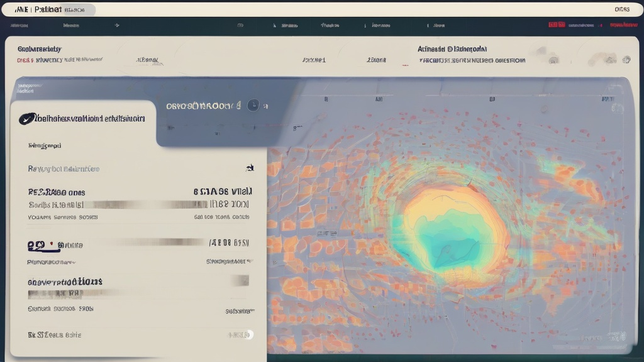Click the red badge icon in the dark toolbar
Viewport: 644px width, 362px height.
[557, 25]
